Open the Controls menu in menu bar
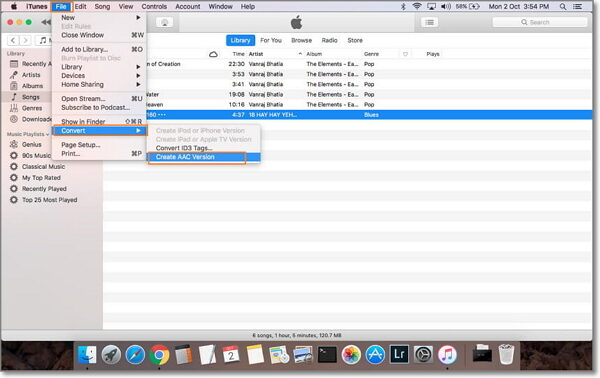600x378 pixels. [154, 7]
